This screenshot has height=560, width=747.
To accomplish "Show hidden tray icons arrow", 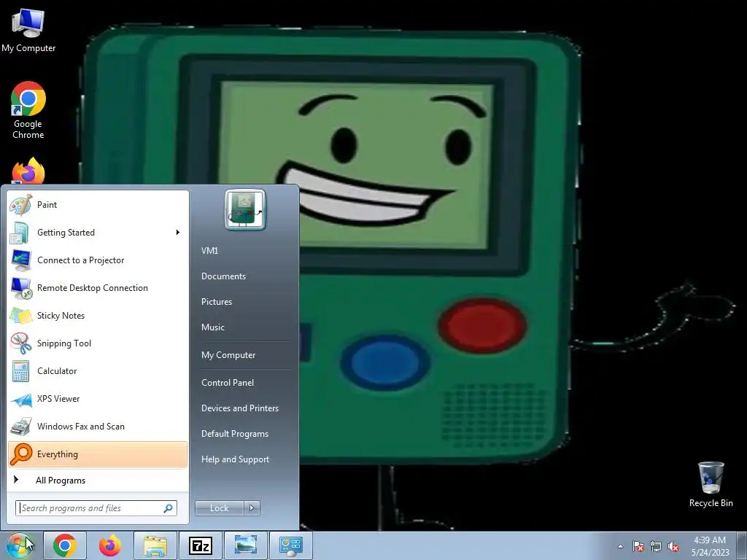I will pos(620,546).
